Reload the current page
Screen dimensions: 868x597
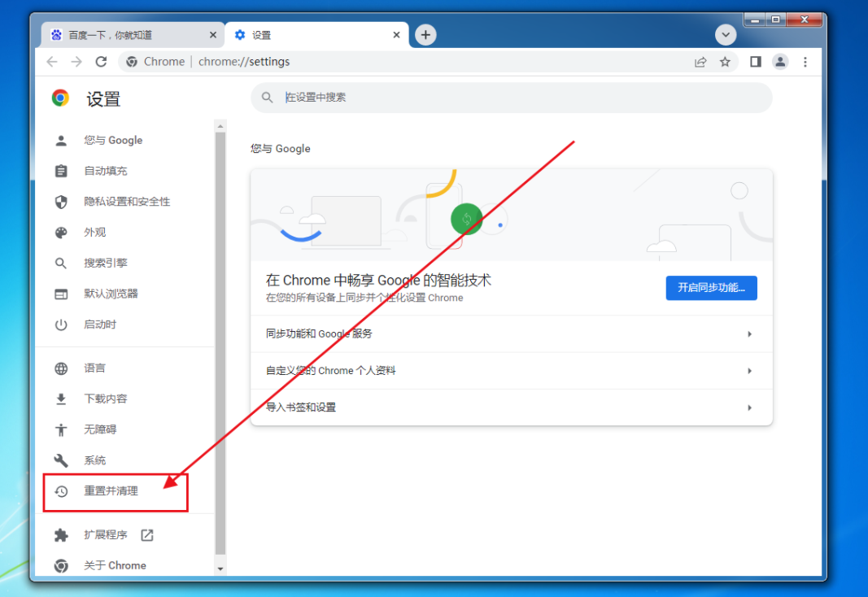pos(101,62)
